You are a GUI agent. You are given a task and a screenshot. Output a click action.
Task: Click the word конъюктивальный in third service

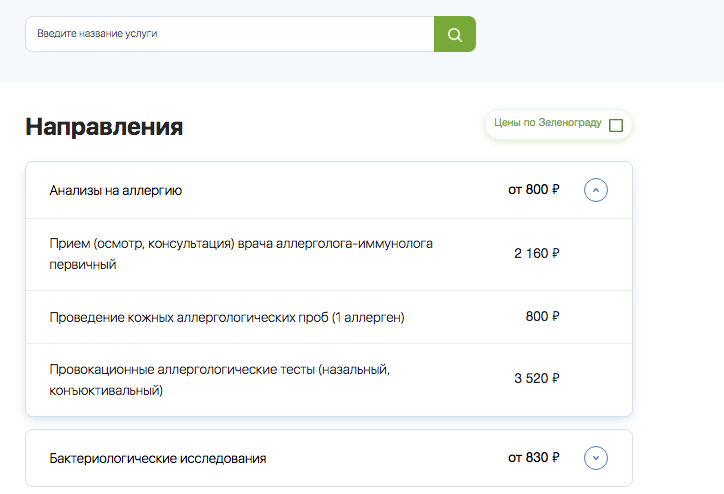pos(105,390)
